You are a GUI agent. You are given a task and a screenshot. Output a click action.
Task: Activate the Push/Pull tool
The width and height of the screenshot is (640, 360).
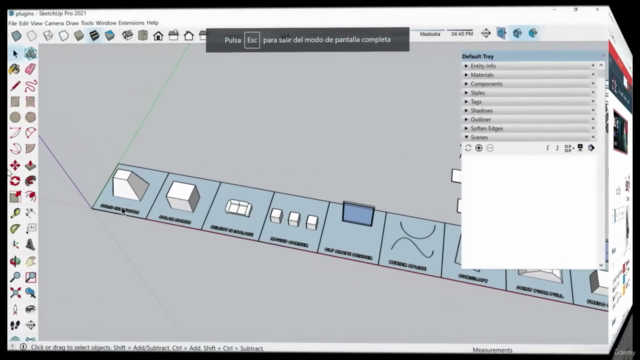pyautogui.click(x=30, y=165)
